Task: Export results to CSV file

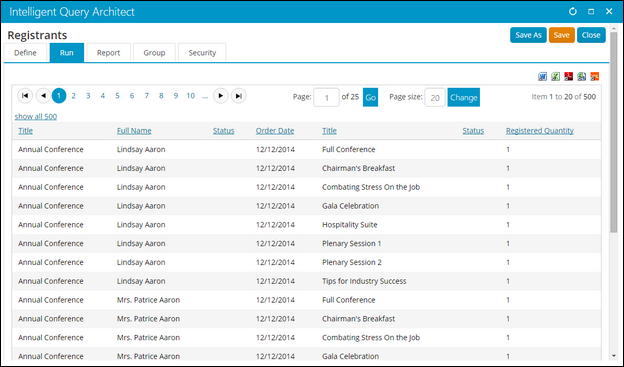Action: tap(582, 76)
